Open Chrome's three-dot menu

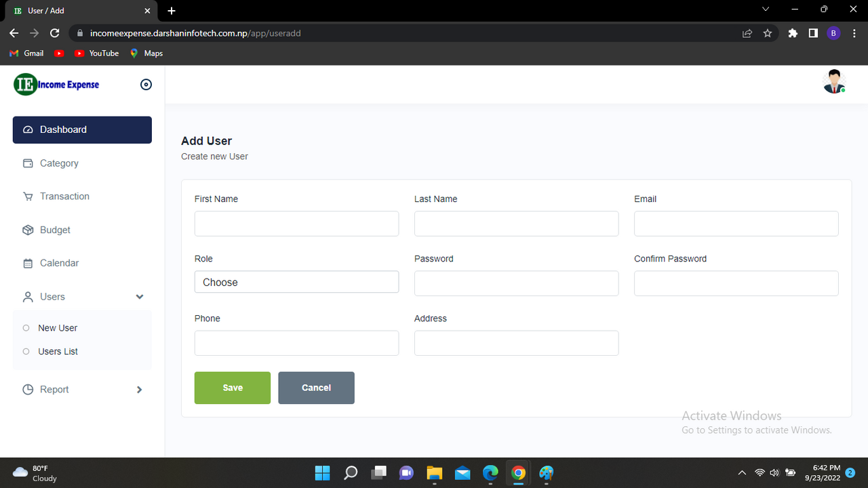[854, 33]
